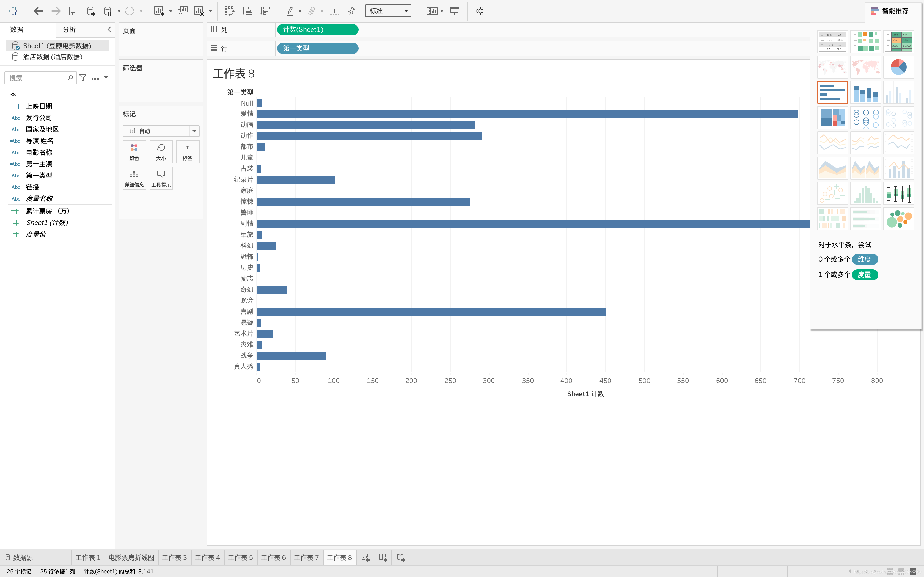Open the 电影票房折线图 sheet tab

(x=131, y=557)
